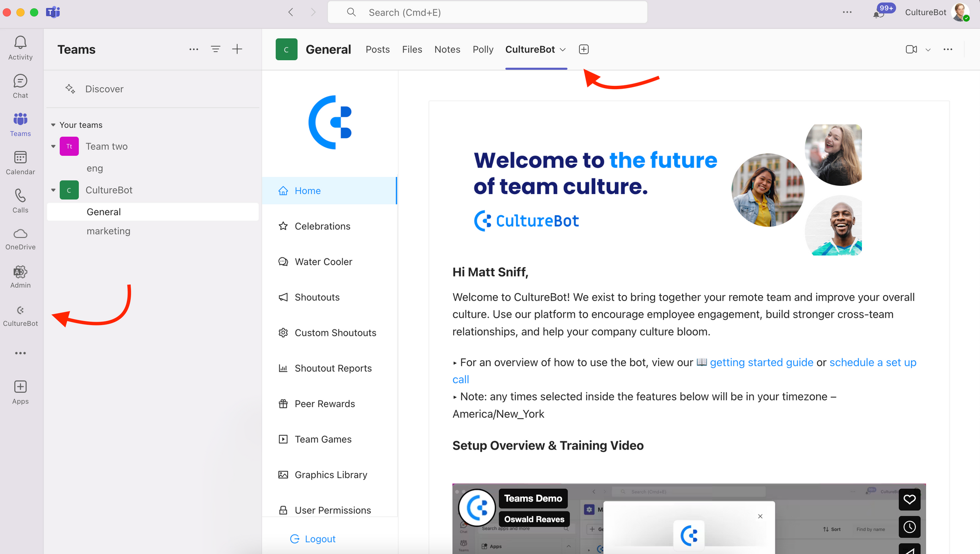
Task: Click schedule a set up call link
Action: [x=873, y=362]
